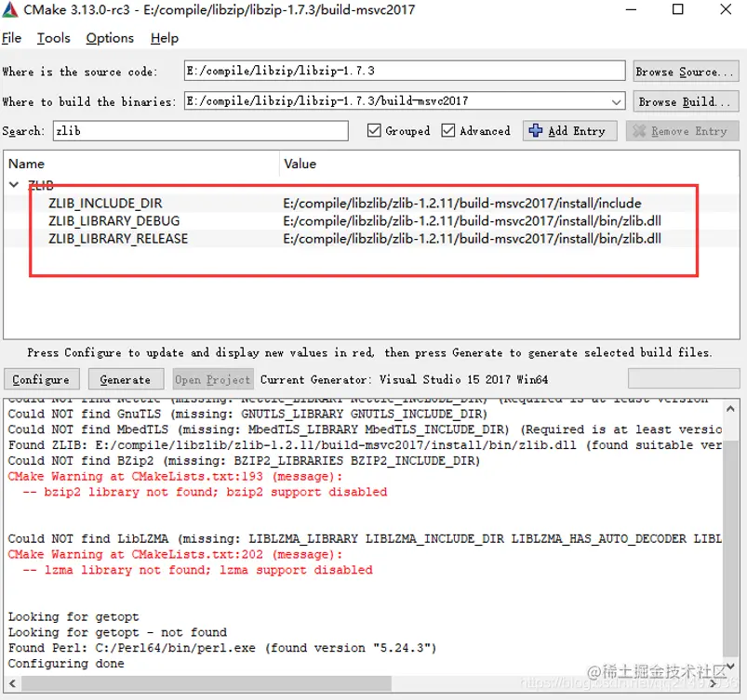Viewport: 747px width, 700px height.
Task: Toggle the Advanced checkbox
Action: click(x=447, y=130)
